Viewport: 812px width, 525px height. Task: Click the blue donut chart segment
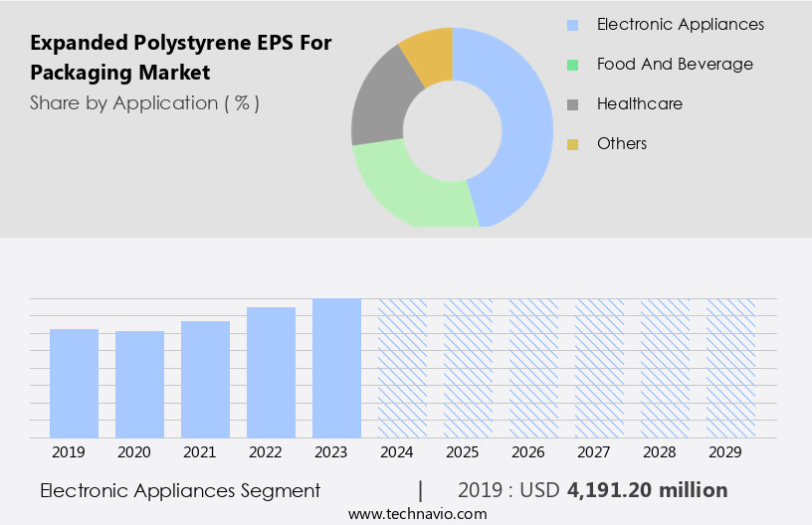click(x=521, y=119)
